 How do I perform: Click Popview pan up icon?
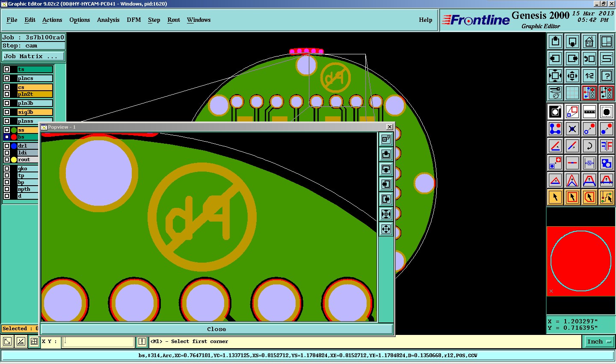coord(386,154)
